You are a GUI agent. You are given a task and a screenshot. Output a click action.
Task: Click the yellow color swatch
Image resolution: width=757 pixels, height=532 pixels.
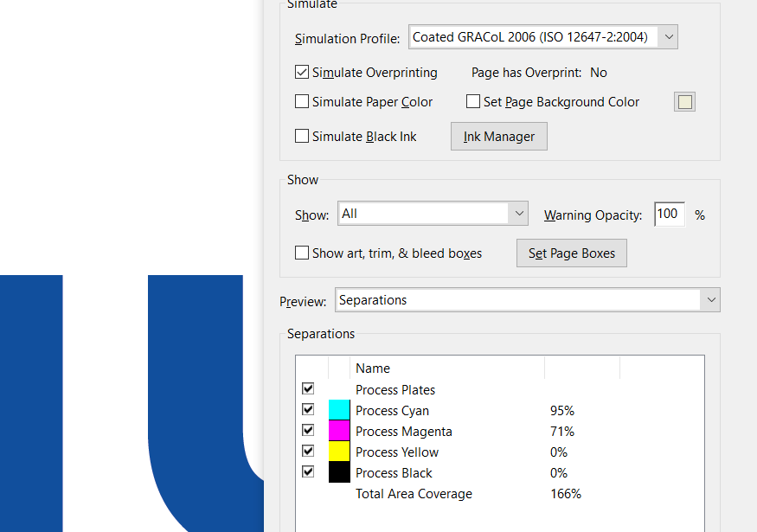point(339,452)
